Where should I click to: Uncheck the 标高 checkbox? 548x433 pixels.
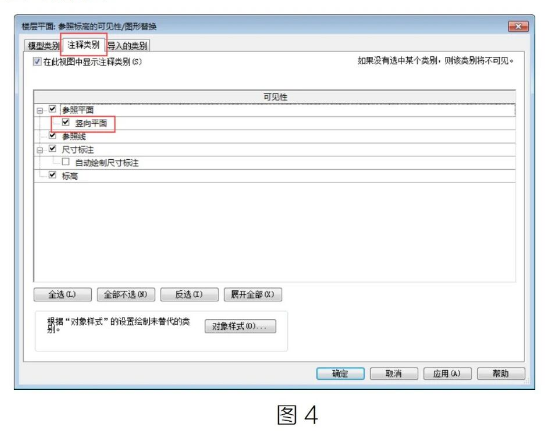pyautogui.click(x=52, y=175)
